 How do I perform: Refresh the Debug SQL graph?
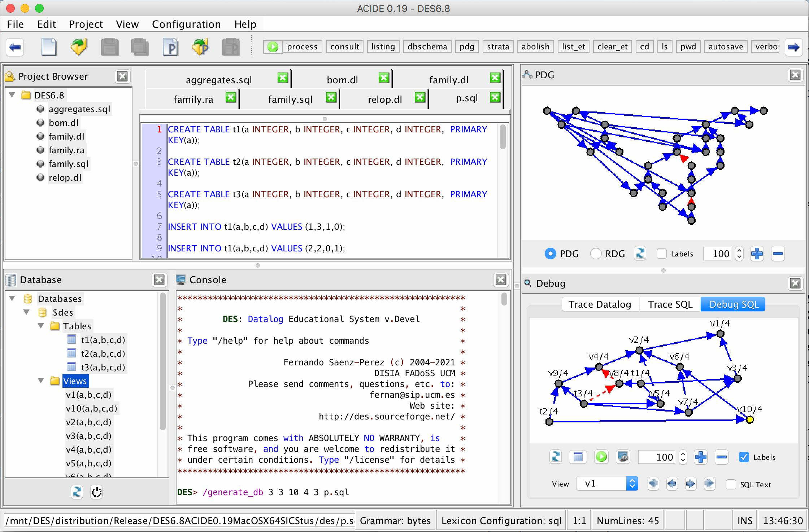point(556,457)
